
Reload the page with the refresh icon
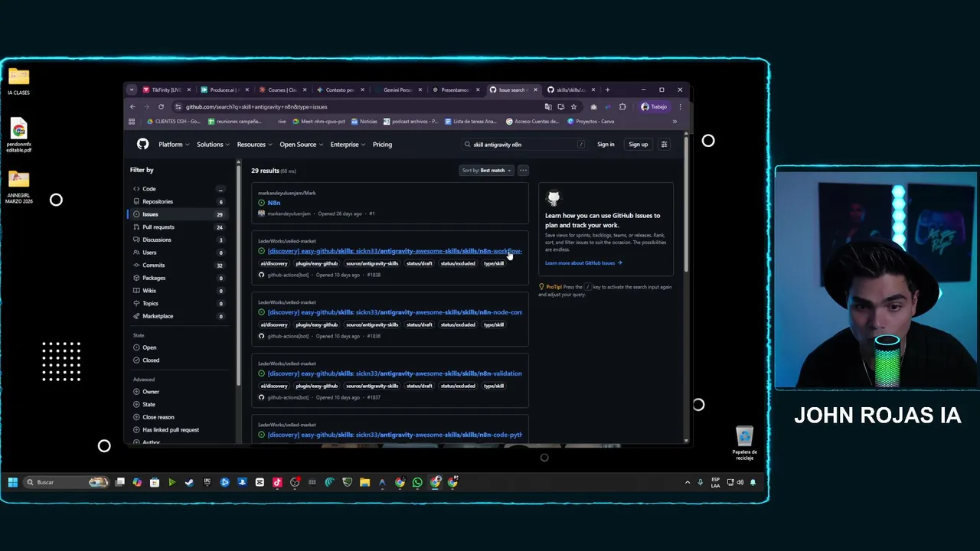click(161, 107)
